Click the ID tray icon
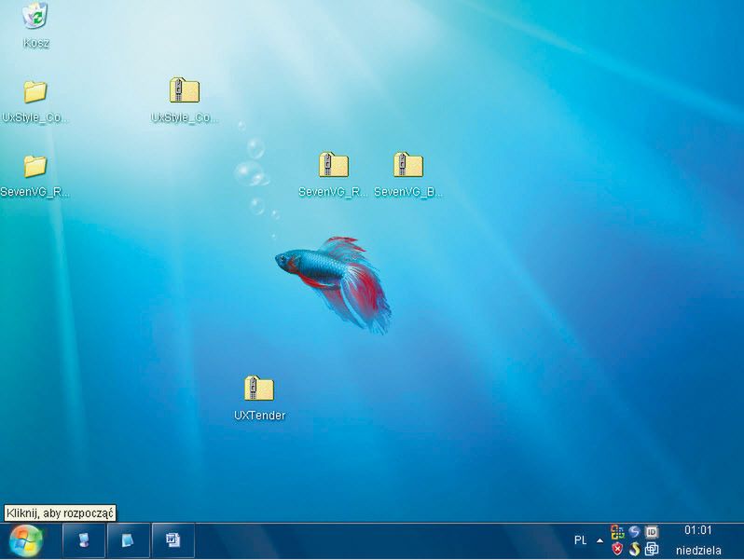The image size is (744, 560). tap(652, 532)
